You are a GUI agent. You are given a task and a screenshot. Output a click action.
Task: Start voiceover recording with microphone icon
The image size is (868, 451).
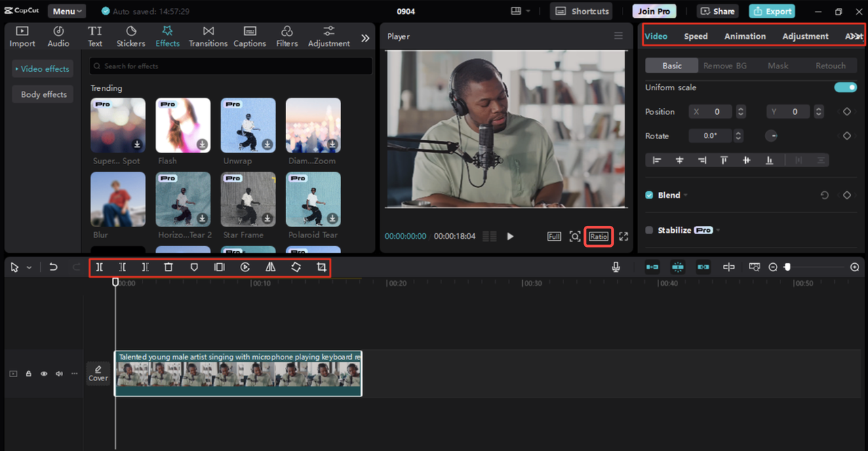tap(616, 267)
